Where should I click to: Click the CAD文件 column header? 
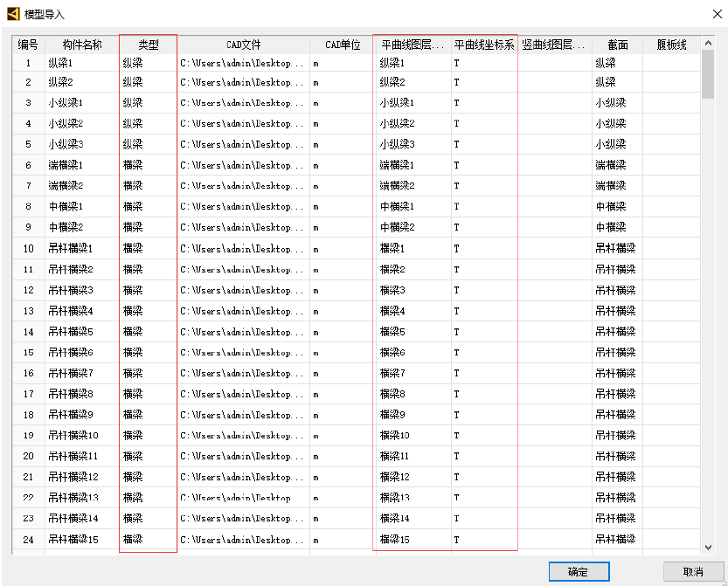[243, 45]
